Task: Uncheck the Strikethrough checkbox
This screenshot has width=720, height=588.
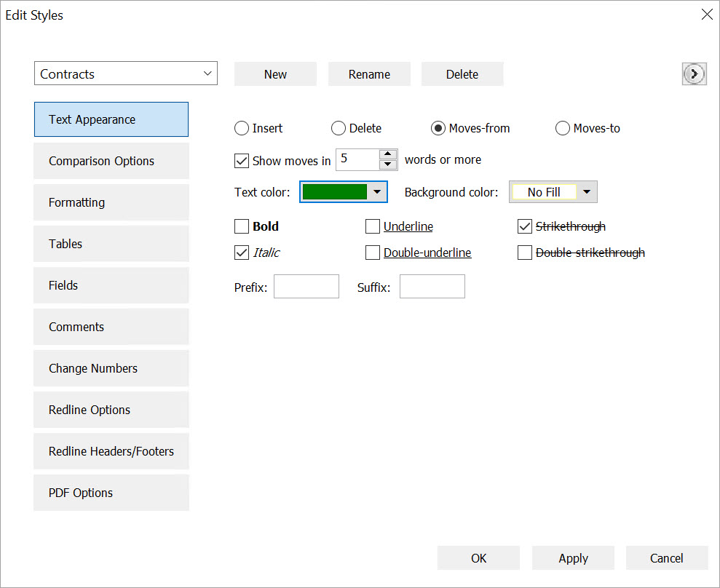Action: [525, 226]
